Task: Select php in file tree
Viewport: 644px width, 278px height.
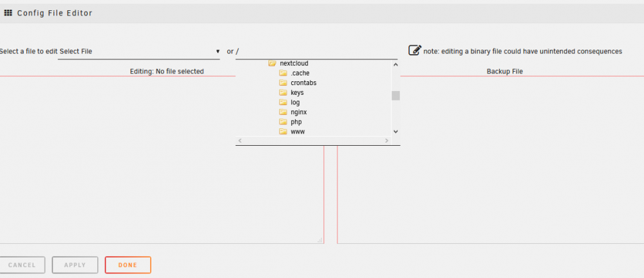Action: point(296,122)
